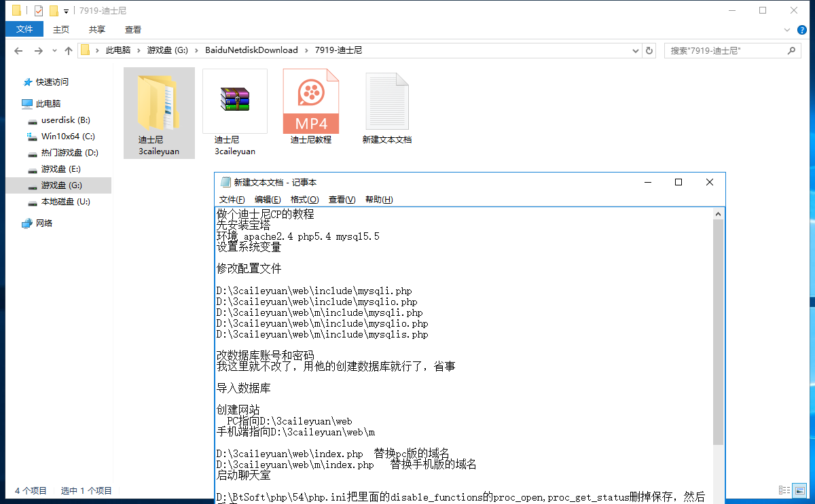Open the recent locations dropdown arrow
The height and width of the screenshot is (504, 815).
pos(54,51)
